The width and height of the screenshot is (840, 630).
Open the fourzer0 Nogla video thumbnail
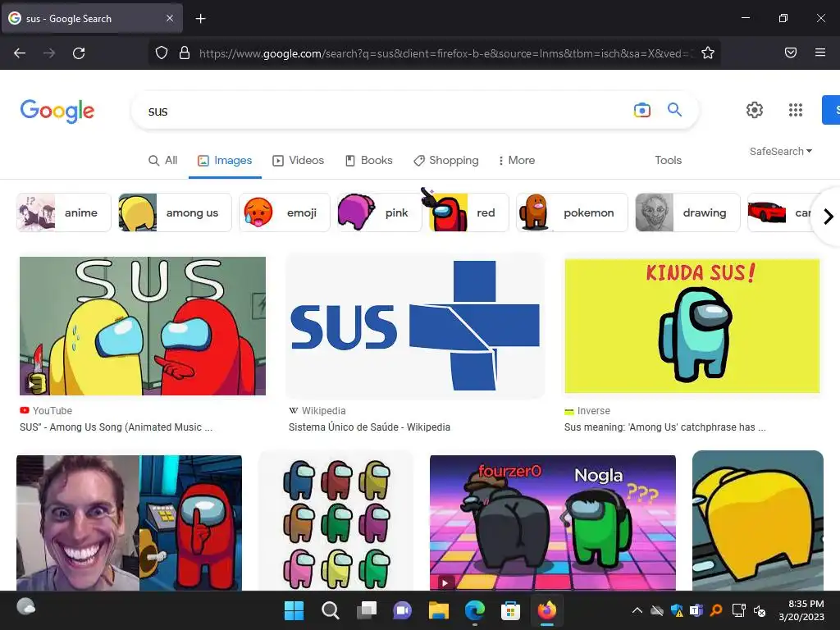(x=553, y=523)
